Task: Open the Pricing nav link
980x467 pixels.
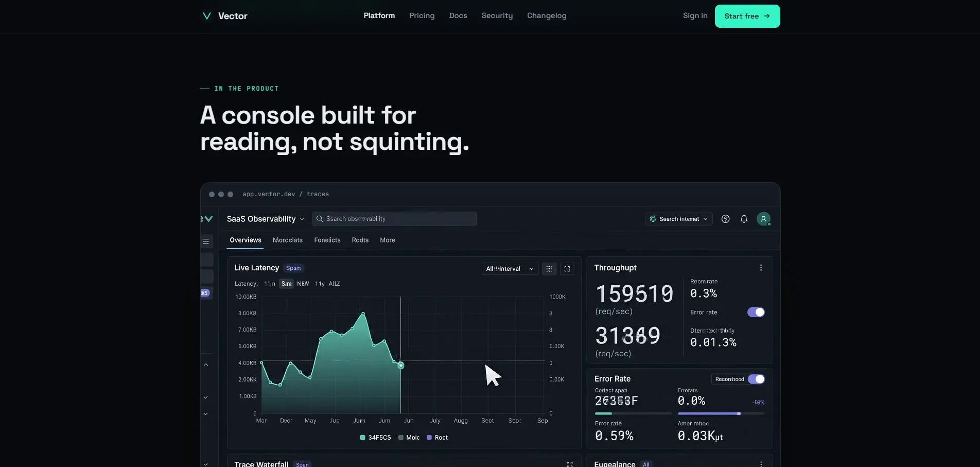Action: [x=422, y=15]
